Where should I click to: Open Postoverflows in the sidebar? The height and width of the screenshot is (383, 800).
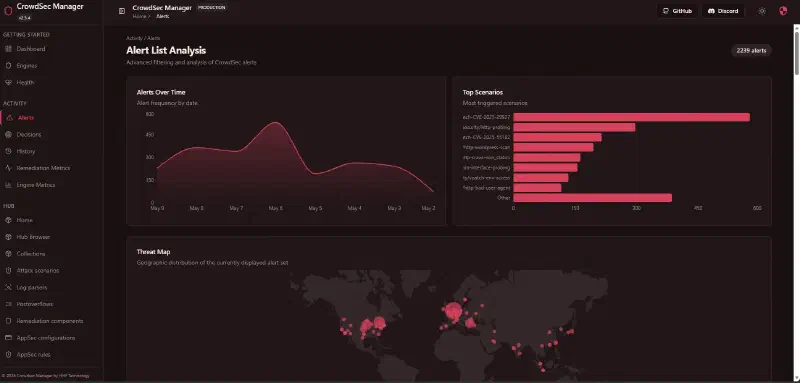click(x=35, y=304)
